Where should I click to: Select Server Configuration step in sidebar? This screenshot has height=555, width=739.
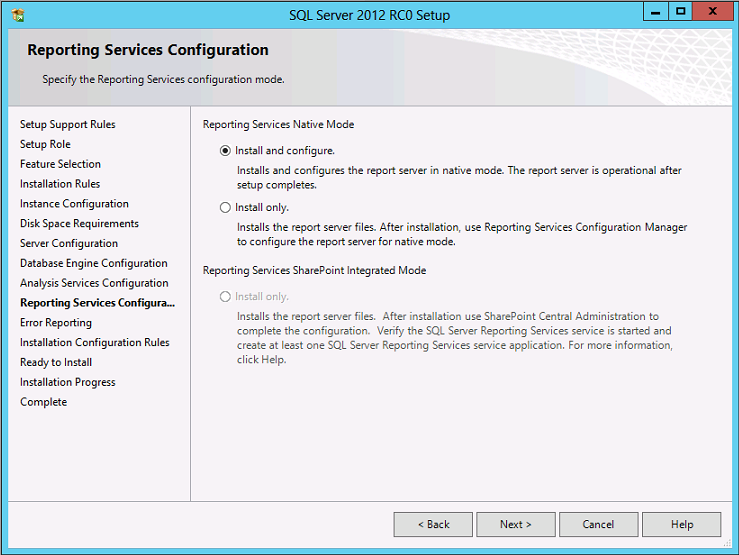pos(69,243)
